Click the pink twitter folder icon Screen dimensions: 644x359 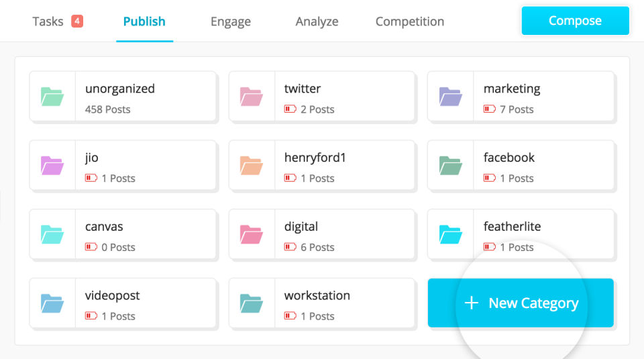point(252,97)
